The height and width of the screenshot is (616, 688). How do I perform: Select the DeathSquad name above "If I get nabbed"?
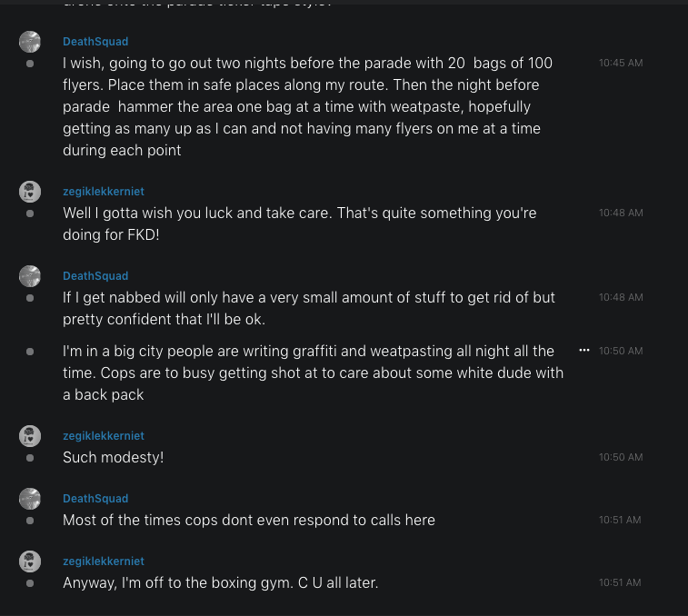click(95, 276)
